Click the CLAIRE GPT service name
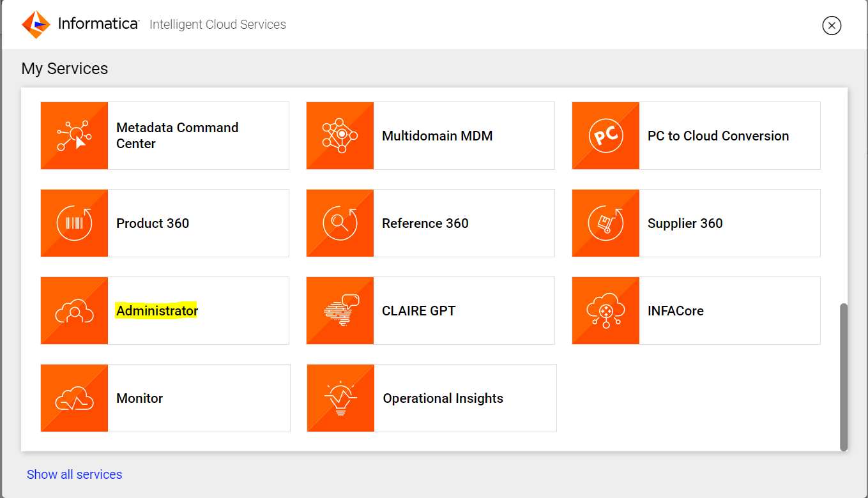868x498 pixels. click(418, 311)
